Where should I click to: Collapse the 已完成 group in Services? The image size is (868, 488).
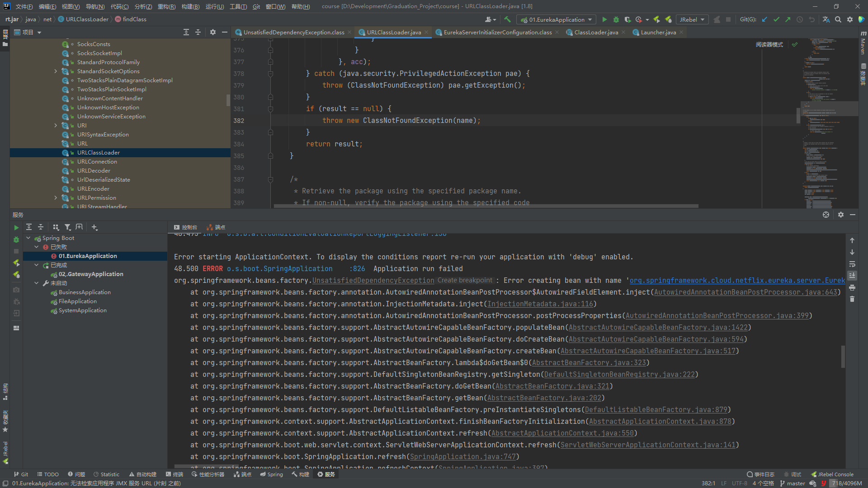(37, 265)
